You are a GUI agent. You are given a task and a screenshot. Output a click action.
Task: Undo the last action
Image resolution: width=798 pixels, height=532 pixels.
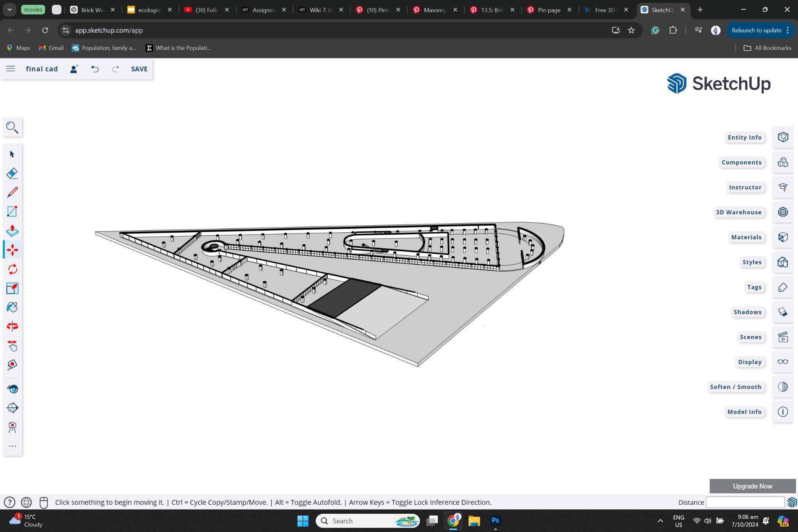click(x=95, y=69)
